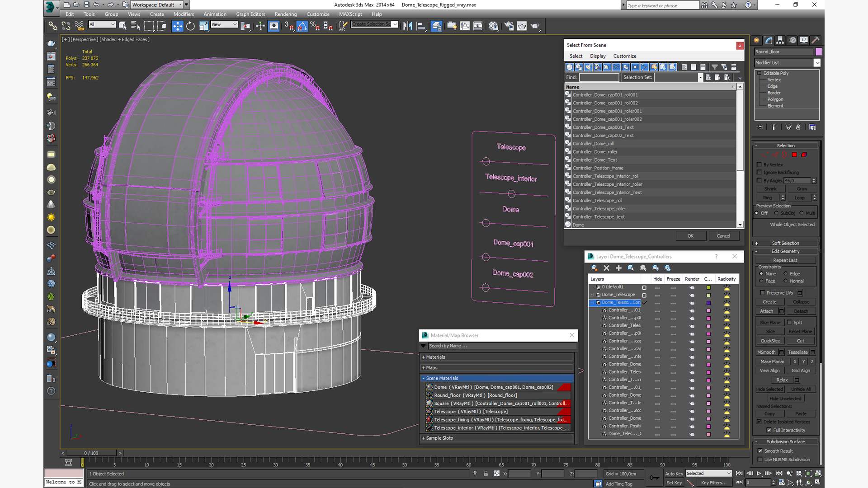Click the Mirror tool icon
868x488 pixels.
[408, 26]
